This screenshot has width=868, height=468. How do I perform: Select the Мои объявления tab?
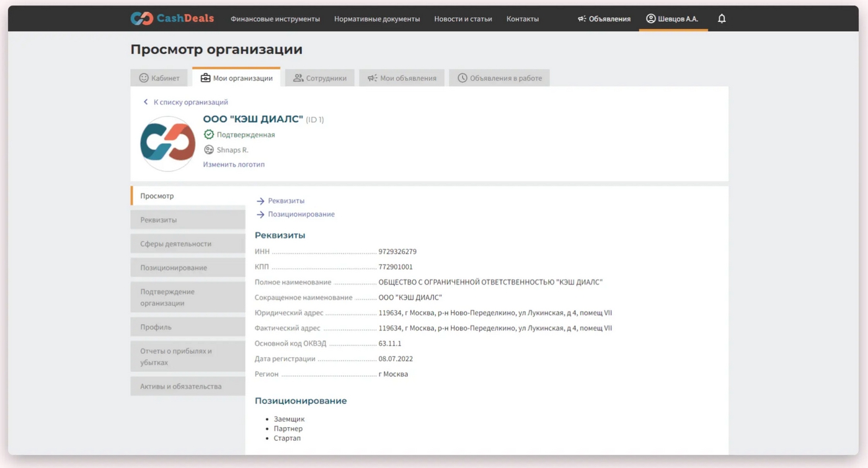pyautogui.click(x=401, y=78)
